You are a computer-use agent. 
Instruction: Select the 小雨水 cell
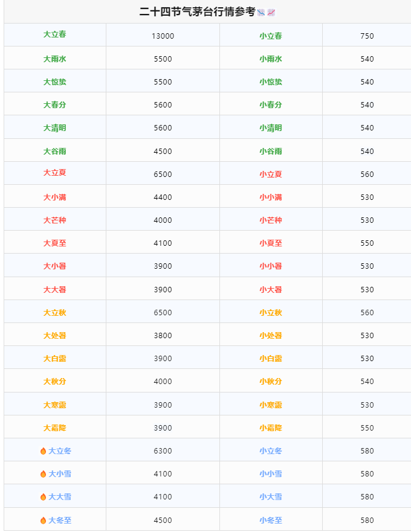point(271,59)
